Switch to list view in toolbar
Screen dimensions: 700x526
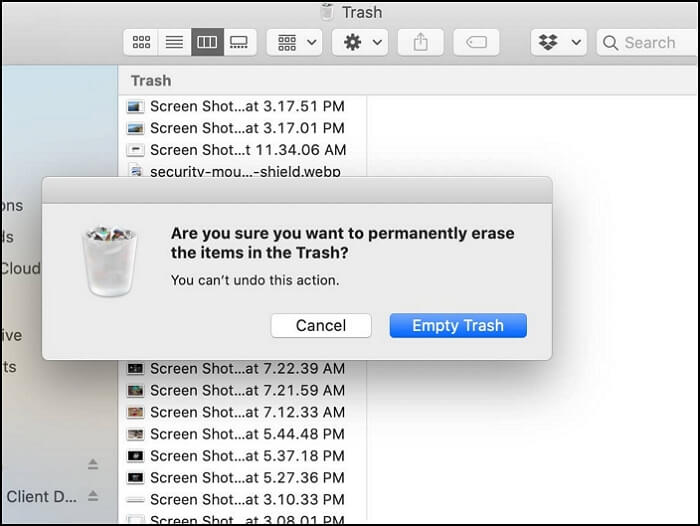tap(174, 42)
